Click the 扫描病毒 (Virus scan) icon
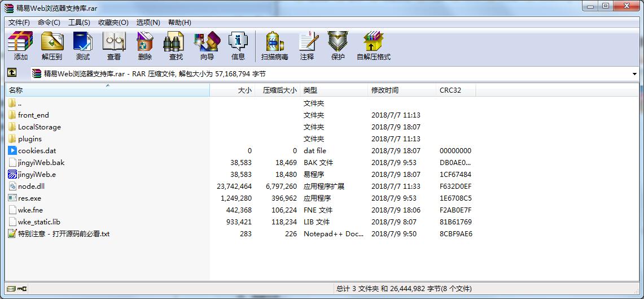The width and height of the screenshot is (644, 299). [275, 41]
